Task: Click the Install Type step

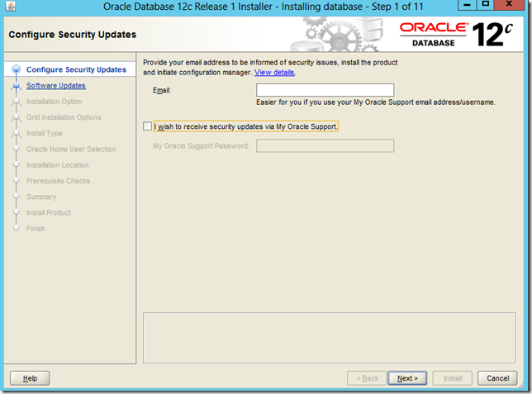Action: [x=45, y=133]
